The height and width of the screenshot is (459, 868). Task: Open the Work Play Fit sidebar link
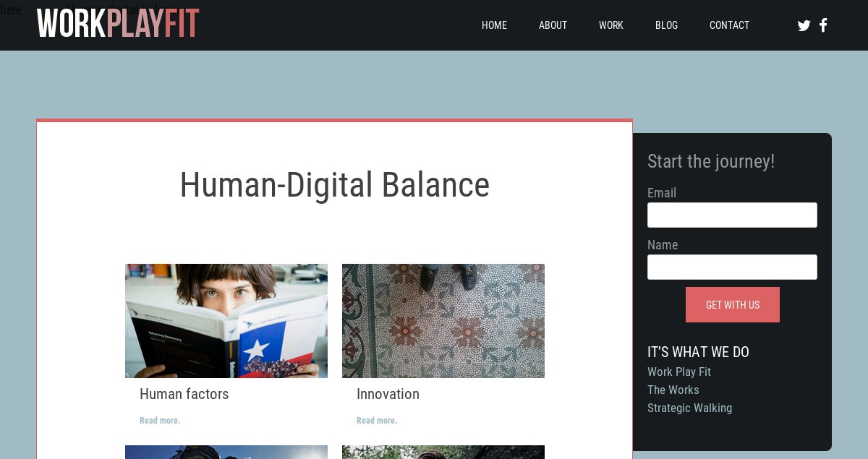(x=679, y=372)
